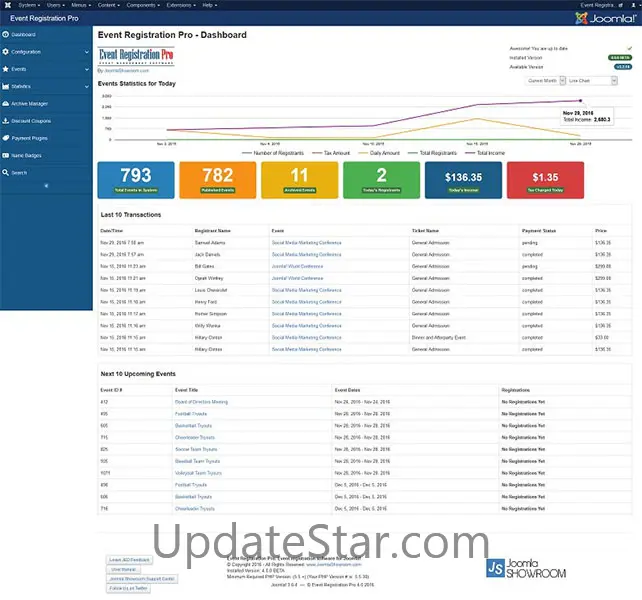Screen dimensions: 642x600
Task: Open the Content menu
Action: [x=109, y=5]
